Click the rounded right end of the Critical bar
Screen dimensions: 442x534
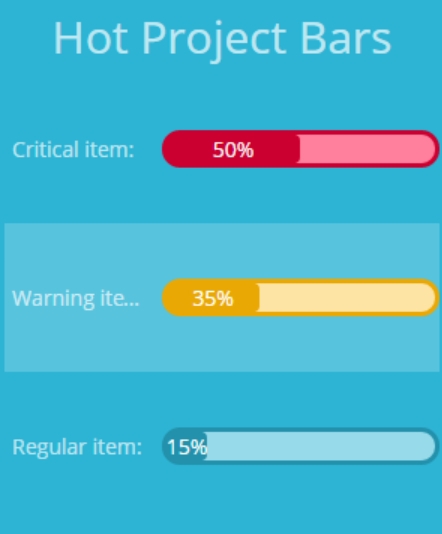pos(430,149)
